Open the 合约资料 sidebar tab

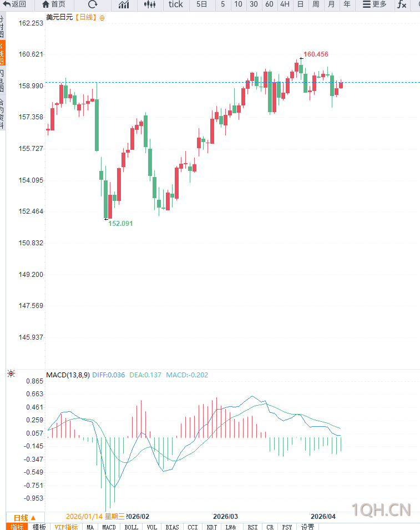2,113
